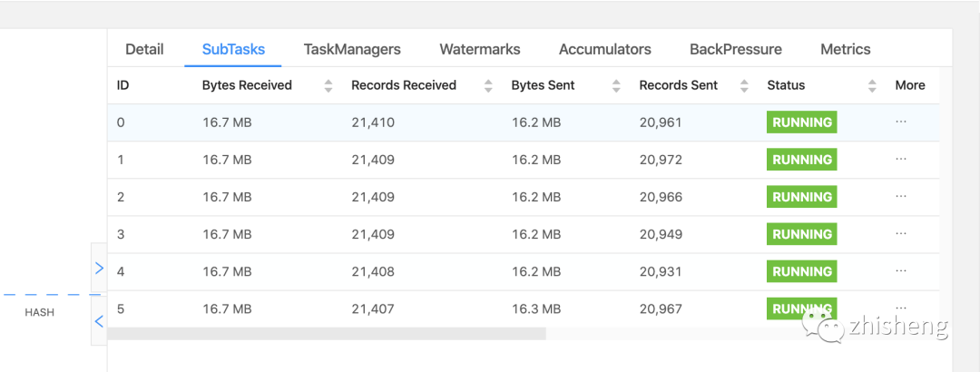Open the Metrics tab
Viewport: 980px width, 372px height.
pyautogui.click(x=846, y=50)
